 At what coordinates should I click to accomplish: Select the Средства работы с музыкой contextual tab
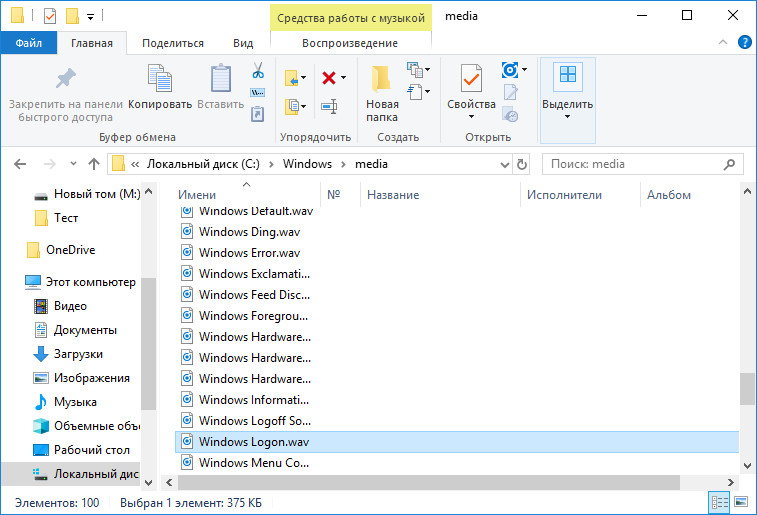pyautogui.click(x=351, y=18)
